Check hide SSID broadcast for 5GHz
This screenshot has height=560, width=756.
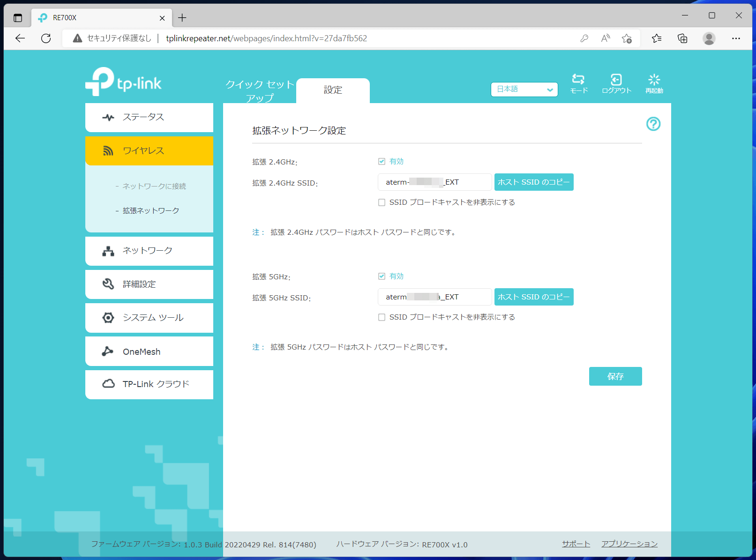point(382,317)
